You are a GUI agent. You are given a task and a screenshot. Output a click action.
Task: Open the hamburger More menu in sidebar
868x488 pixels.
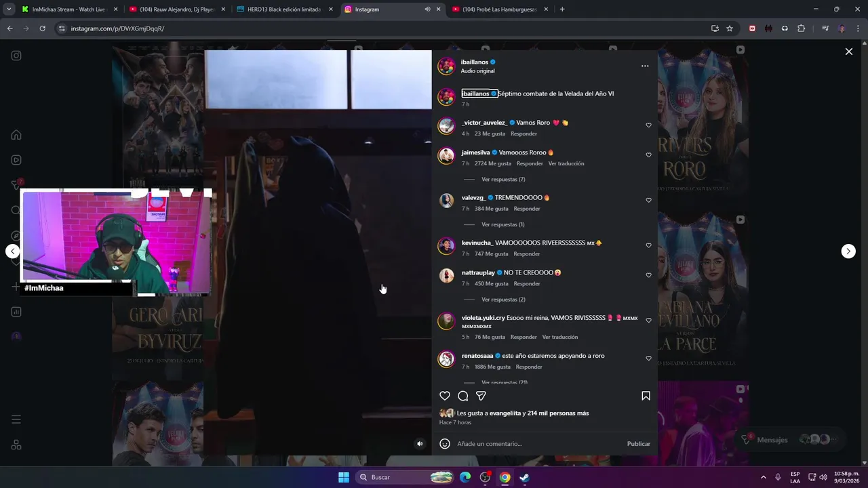click(16, 420)
